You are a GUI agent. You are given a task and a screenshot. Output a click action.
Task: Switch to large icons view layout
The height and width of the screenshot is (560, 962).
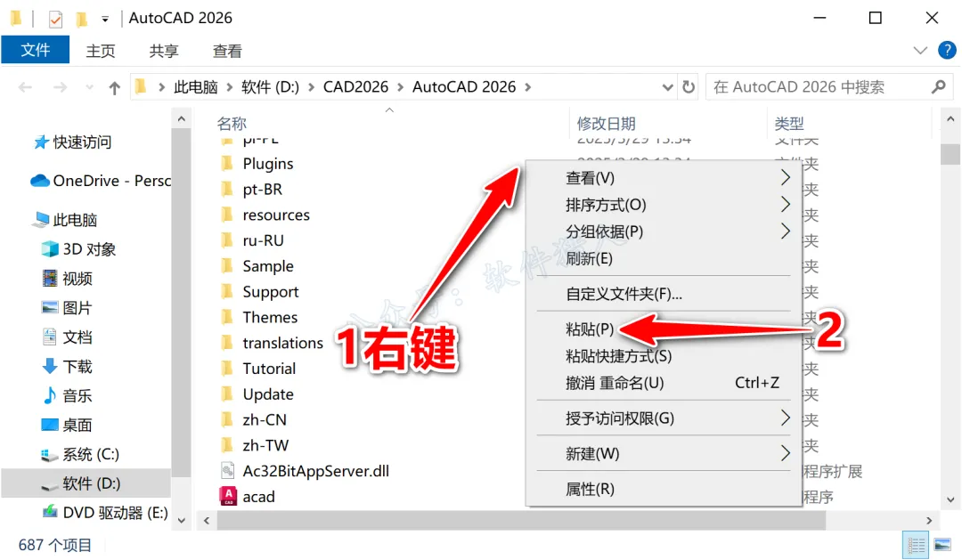[x=942, y=545]
